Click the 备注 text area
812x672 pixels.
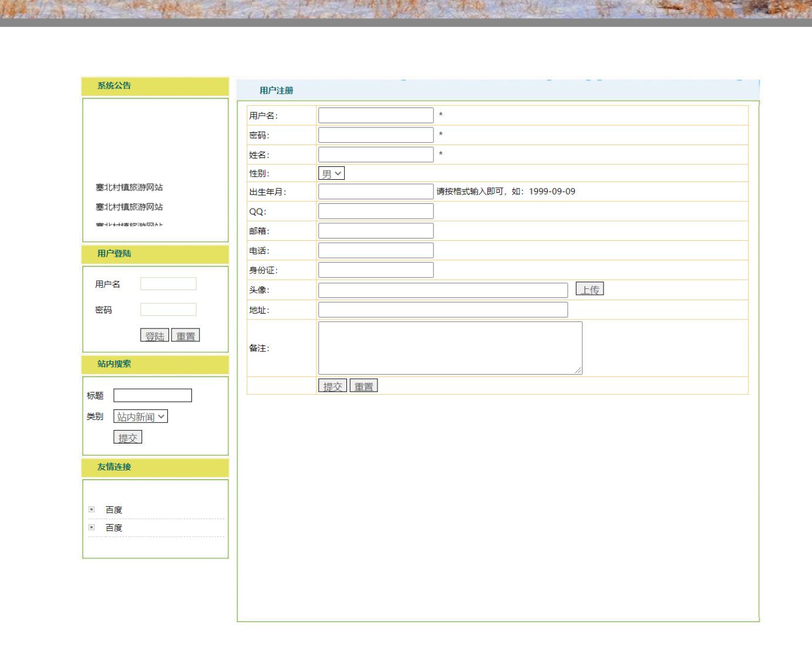pos(450,348)
